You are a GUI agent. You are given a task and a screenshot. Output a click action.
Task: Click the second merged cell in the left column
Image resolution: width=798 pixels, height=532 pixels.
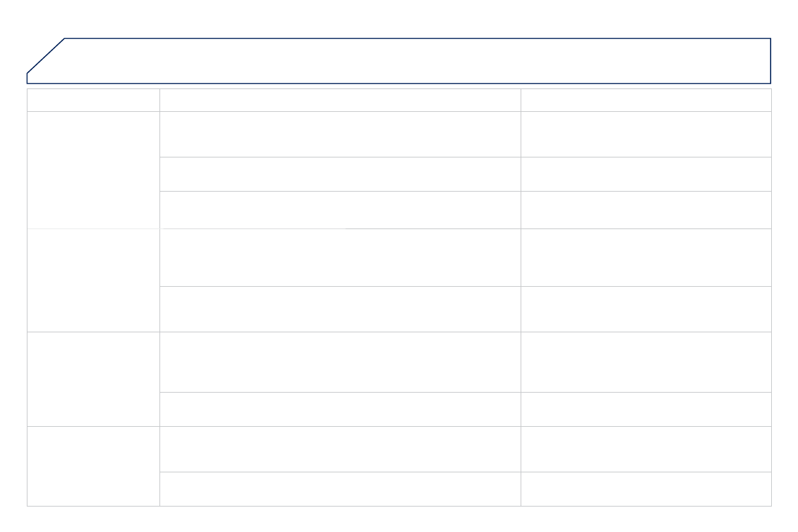pos(93,280)
